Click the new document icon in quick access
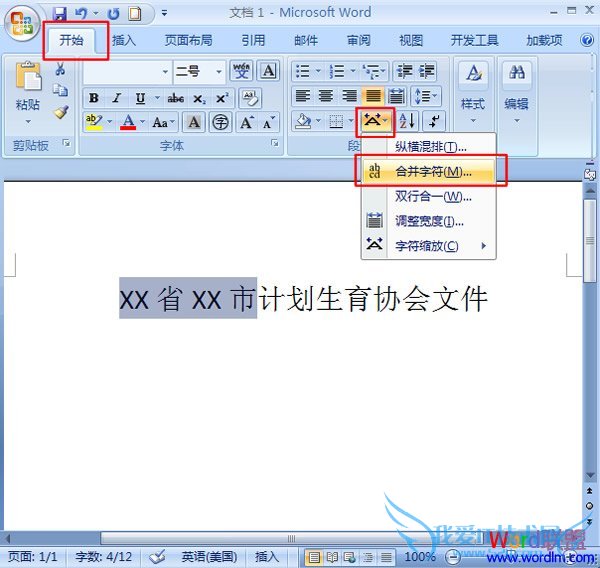The height and width of the screenshot is (568, 600). (x=134, y=14)
